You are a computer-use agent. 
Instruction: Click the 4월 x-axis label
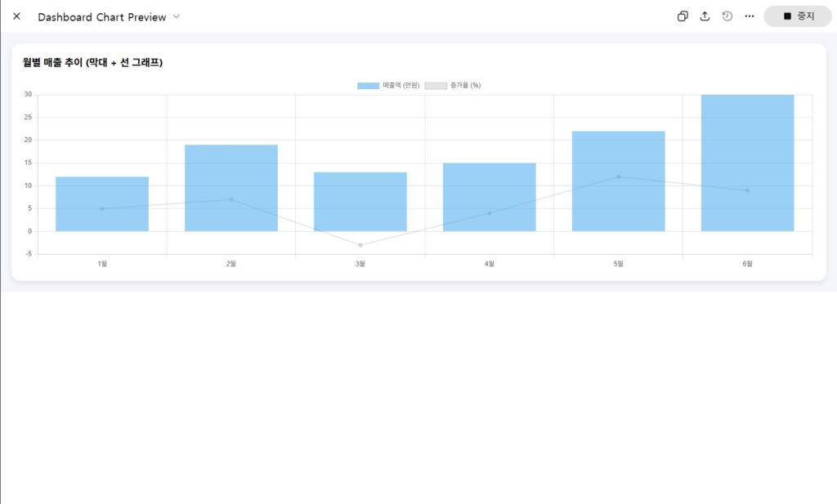(x=490, y=264)
